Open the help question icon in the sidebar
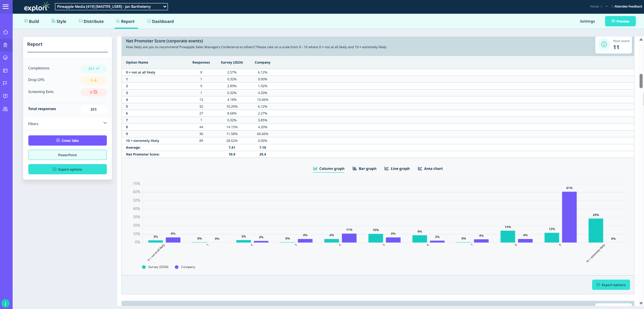Image resolution: width=644 pixels, height=309 pixels. click(x=5, y=96)
